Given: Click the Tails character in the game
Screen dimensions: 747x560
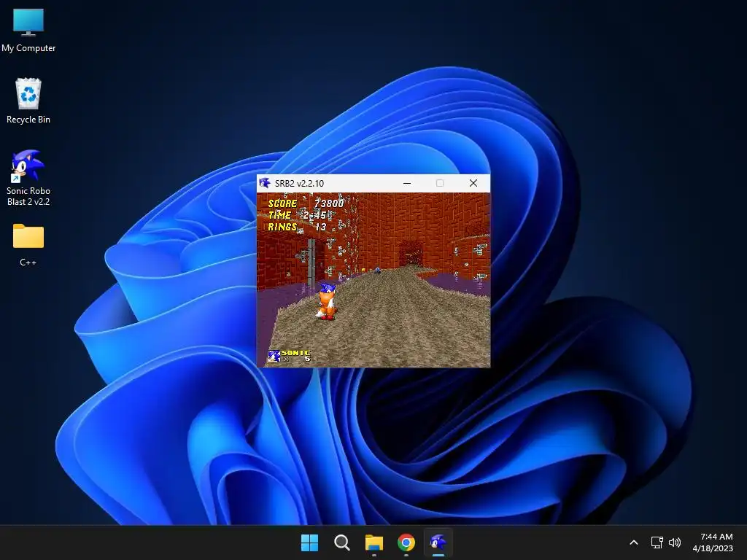Looking at the screenshot, I should [x=326, y=301].
